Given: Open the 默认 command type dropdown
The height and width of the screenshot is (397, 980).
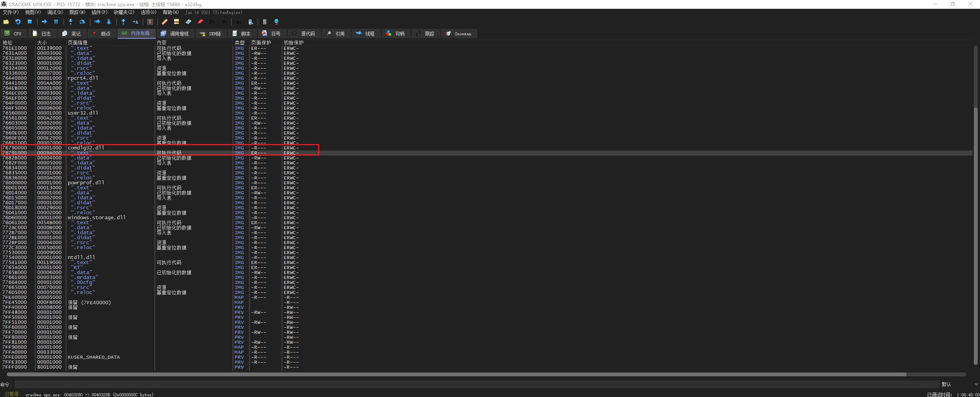Looking at the screenshot, I should (960, 384).
